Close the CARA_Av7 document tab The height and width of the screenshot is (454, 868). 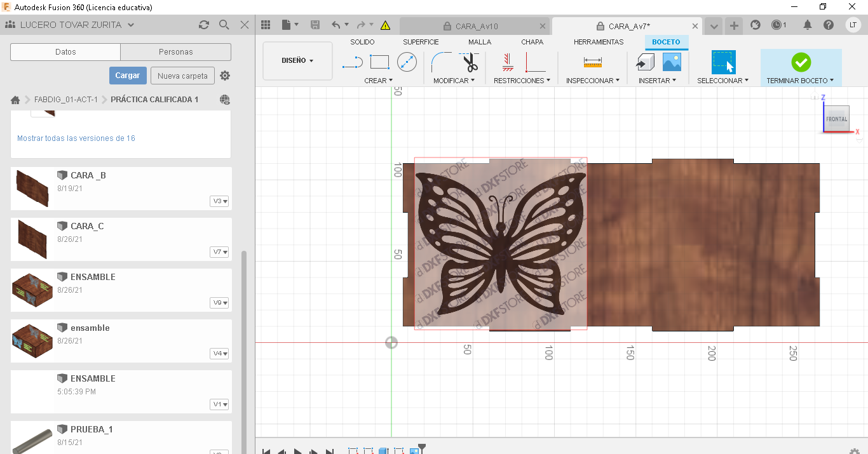[x=695, y=26]
